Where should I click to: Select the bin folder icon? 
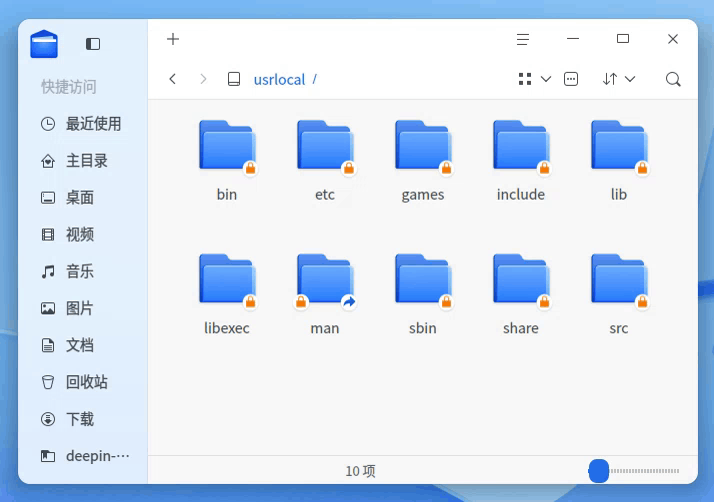(227, 147)
